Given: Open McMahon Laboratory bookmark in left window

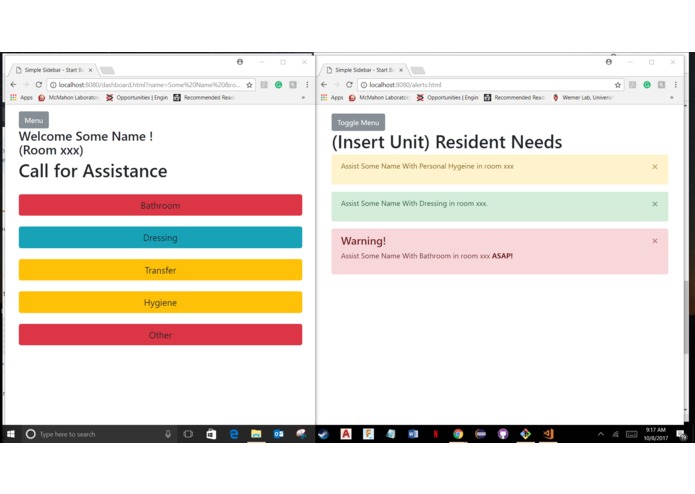Looking at the screenshot, I should (x=69, y=97).
